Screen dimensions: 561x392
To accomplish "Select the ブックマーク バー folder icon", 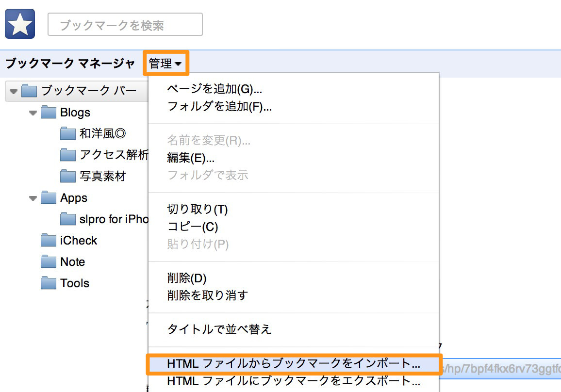I will (x=29, y=91).
